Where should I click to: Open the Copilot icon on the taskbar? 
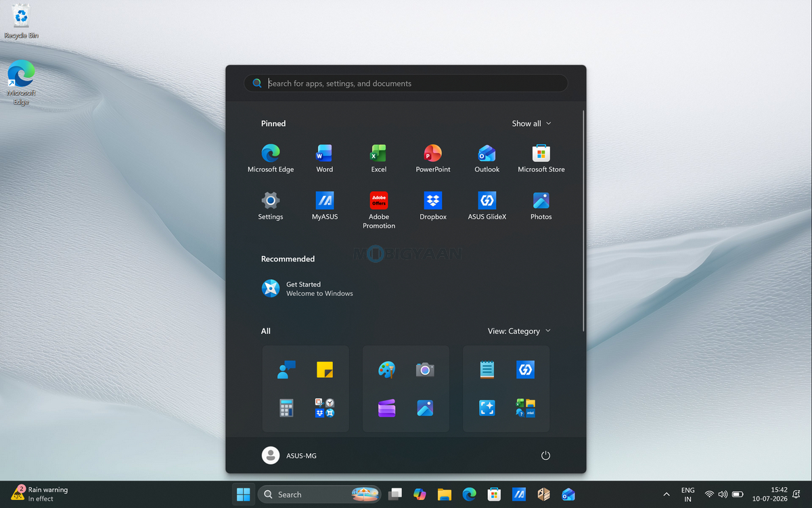tap(420, 494)
